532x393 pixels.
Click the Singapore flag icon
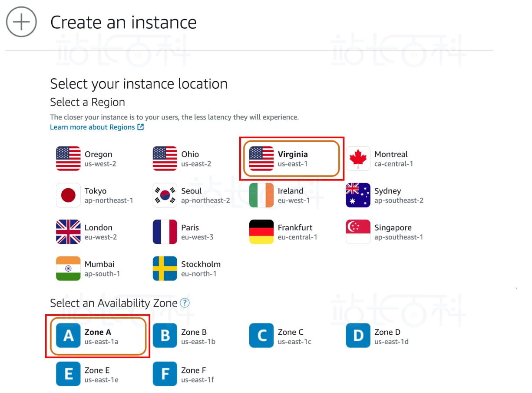(358, 232)
